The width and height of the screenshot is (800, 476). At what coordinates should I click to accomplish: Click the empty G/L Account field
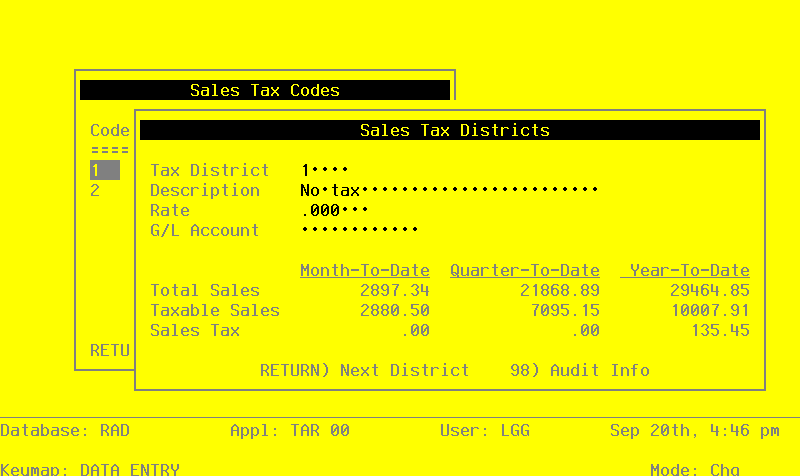click(x=360, y=230)
